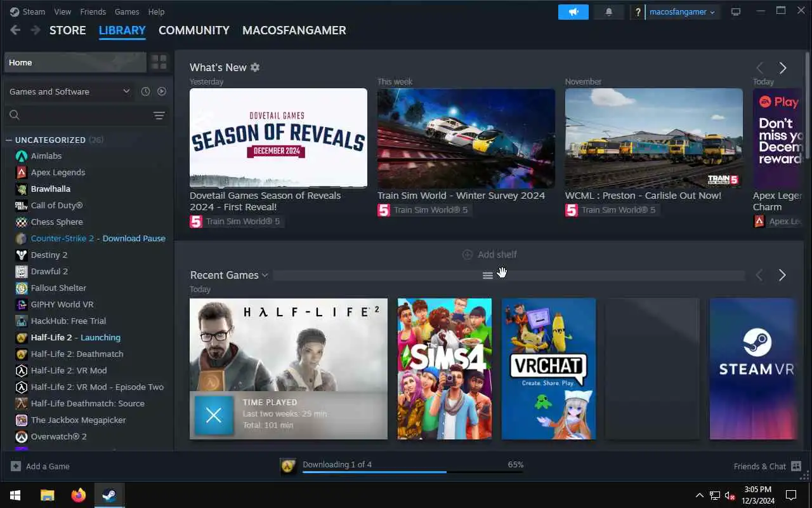Toggle the ready-to-play filter icon

(x=162, y=91)
